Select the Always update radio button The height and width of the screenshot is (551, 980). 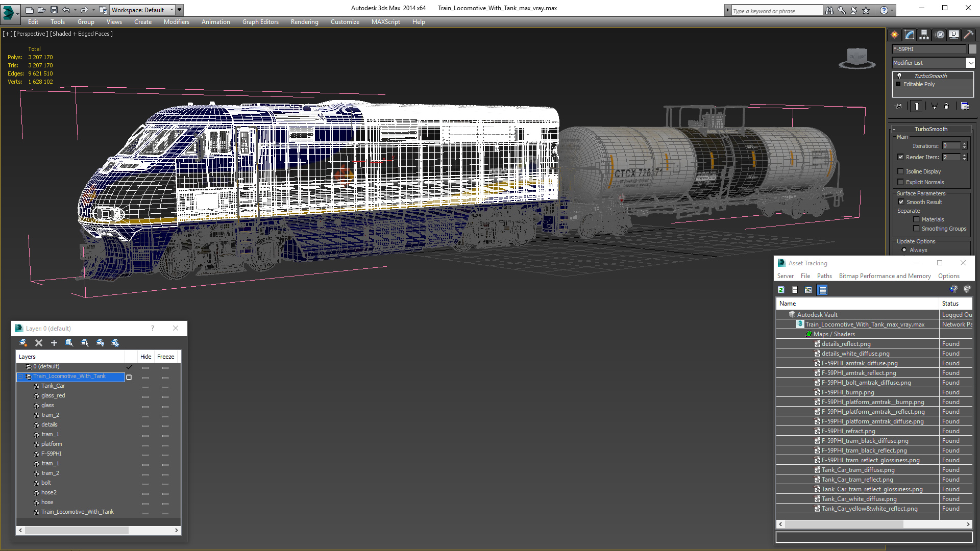[x=904, y=250]
